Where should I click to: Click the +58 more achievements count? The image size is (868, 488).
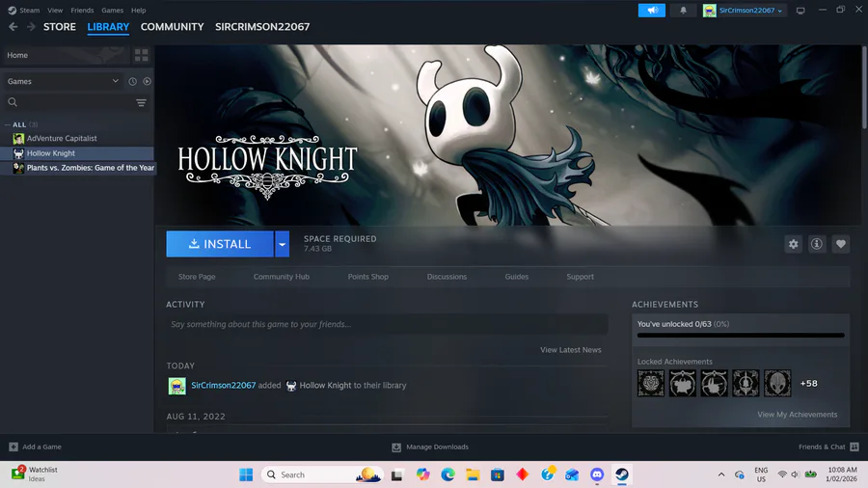(x=809, y=384)
